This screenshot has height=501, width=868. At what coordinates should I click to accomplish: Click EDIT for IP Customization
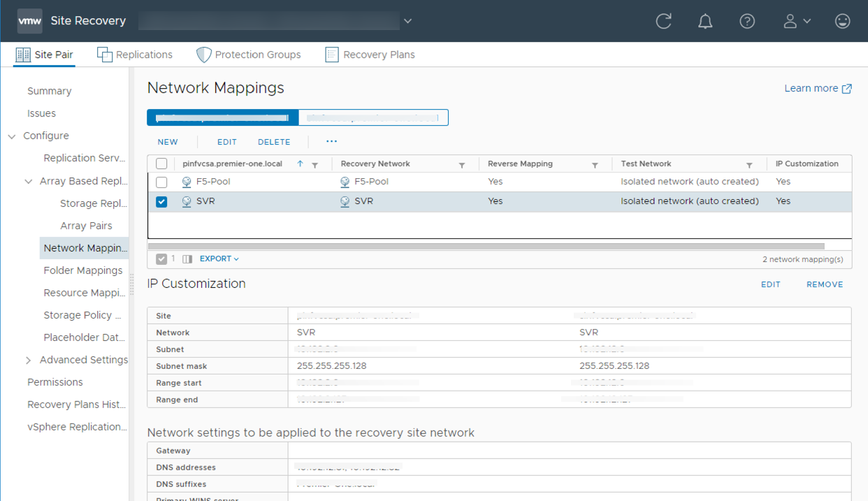pos(771,284)
